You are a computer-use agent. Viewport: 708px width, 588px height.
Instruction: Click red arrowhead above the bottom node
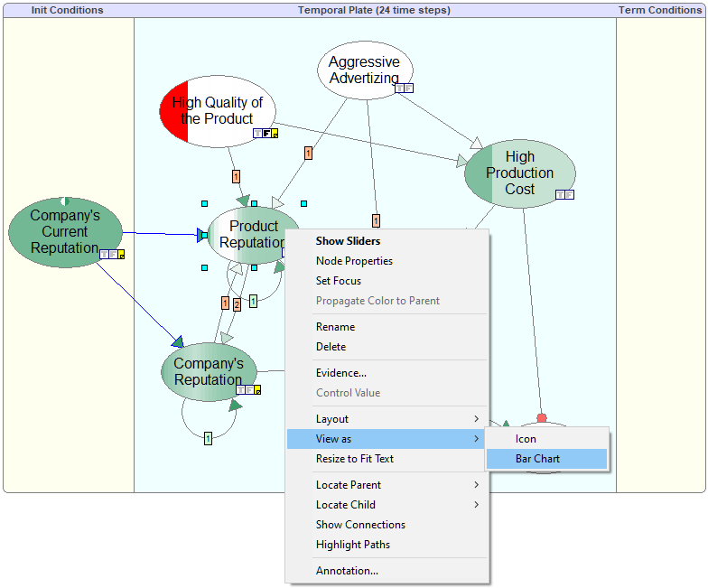(x=542, y=417)
